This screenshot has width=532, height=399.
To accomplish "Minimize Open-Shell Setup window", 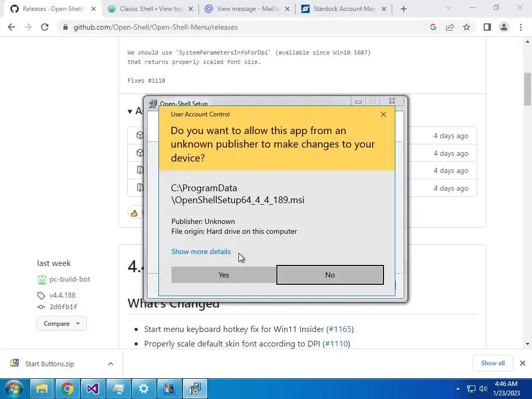I will (358, 101).
